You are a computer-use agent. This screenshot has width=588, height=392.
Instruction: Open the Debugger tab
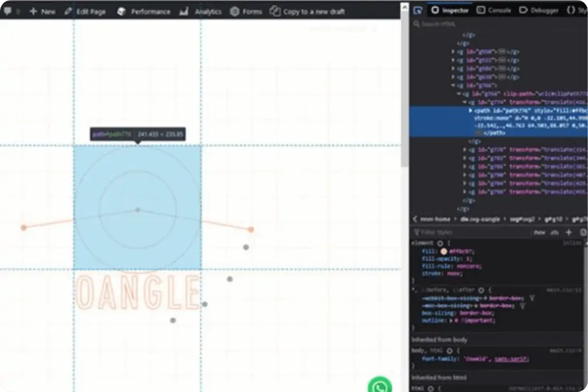539,10
